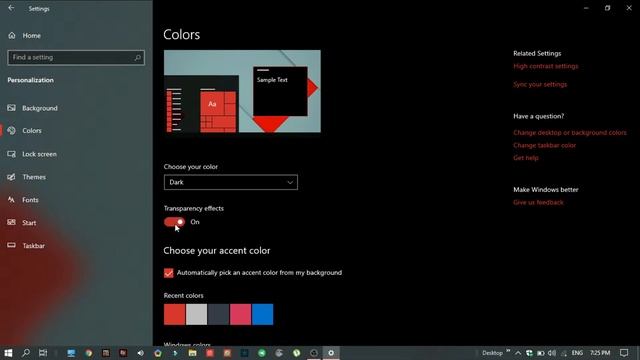Pick the blue recent color swatch
This screenshot has height=360, width=640.
(x=262, y=314)
